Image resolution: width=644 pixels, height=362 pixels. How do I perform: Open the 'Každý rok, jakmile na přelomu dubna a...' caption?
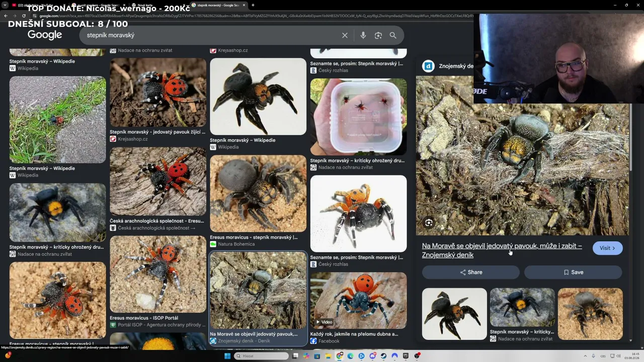pyautogui.click(x=354, y=334)
